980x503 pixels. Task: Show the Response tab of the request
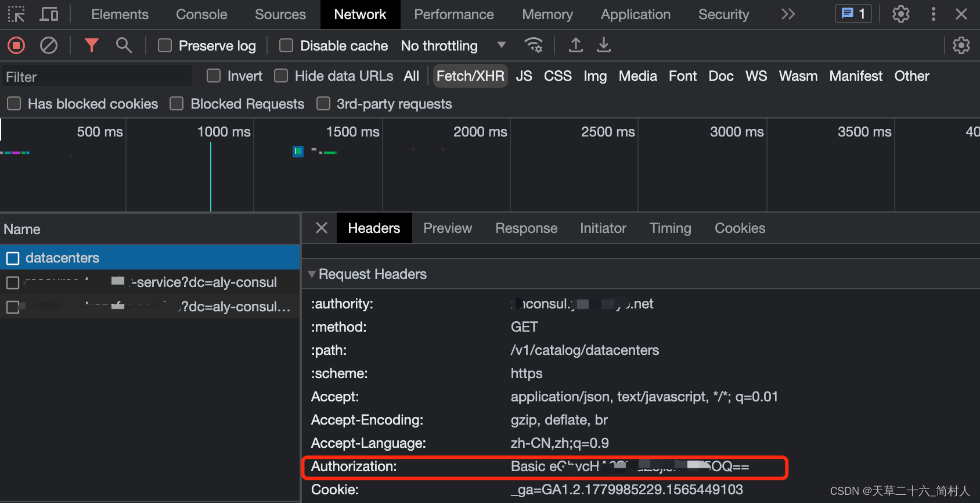tap(526, 228)
